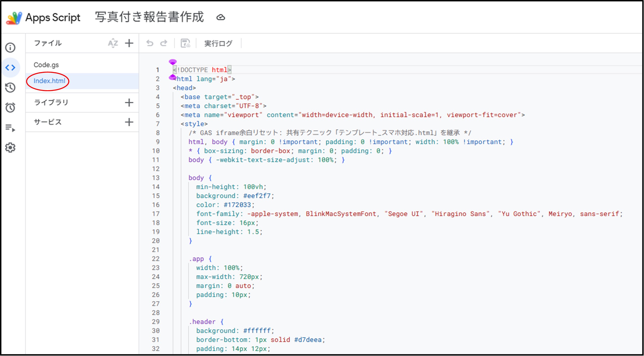Click the Apps Script logo icon
The width and height of the screenshot is (644, 356).
[14, 18]
